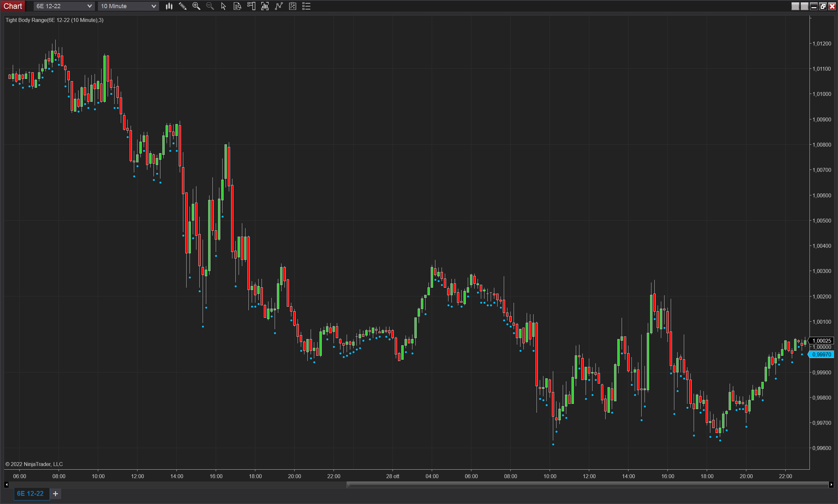Open the 10 Minute interval dropdown
This screenshot has width=838, height=504.
coord(128,6)
